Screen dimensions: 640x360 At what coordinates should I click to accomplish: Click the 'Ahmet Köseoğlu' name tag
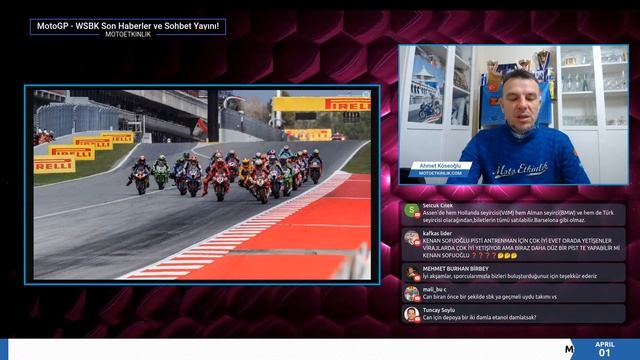[440, 166]
